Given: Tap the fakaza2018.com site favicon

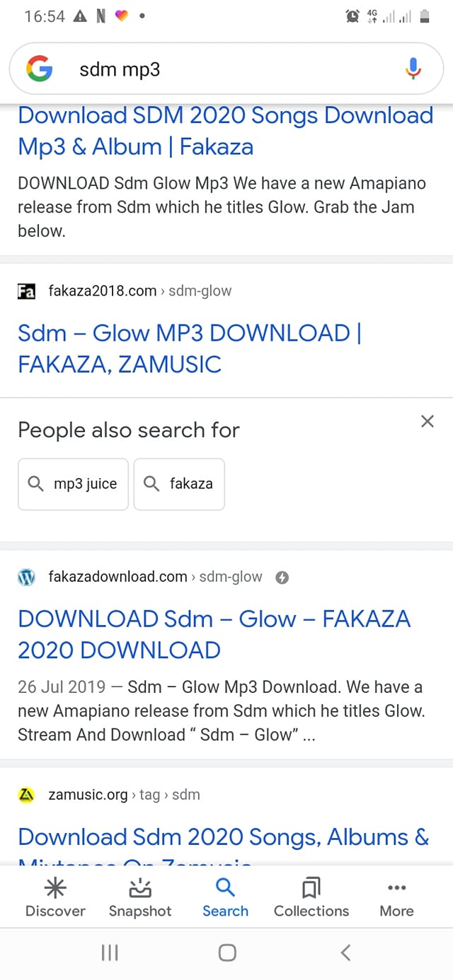Looking at the screenshot, I should click(x=26, y=291).
